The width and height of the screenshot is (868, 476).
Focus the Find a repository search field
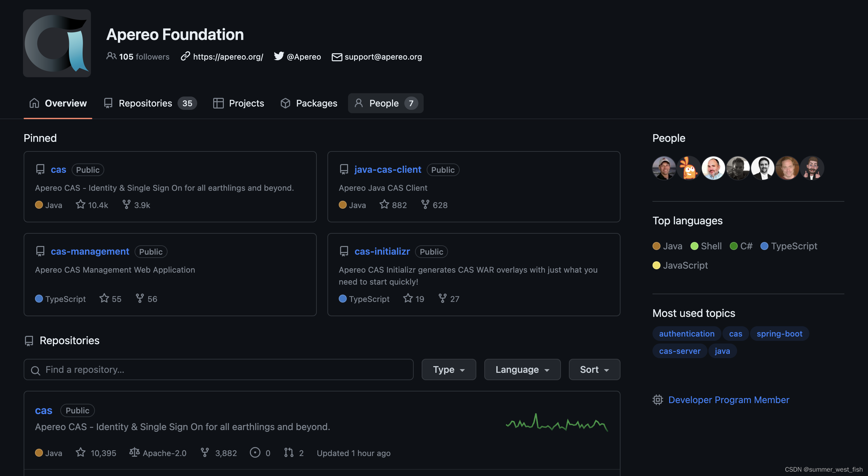[218, 369]
